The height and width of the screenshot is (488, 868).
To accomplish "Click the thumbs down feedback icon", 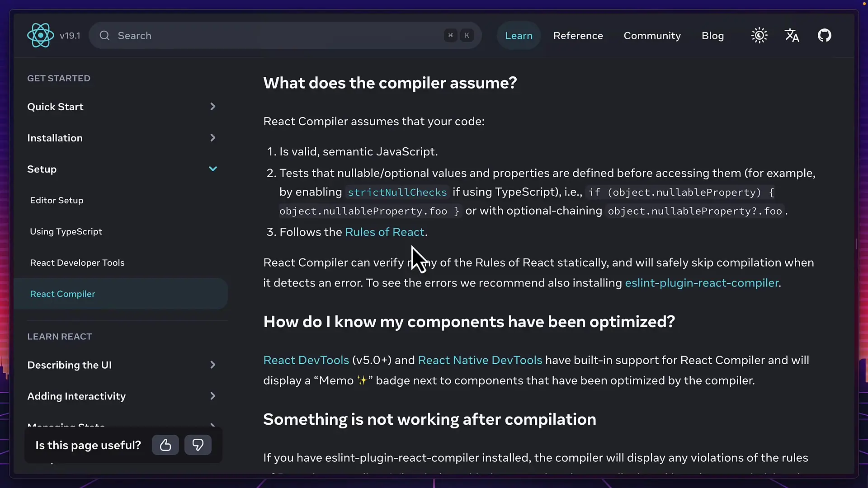I will pyautogui.click(x=198, y=445).
